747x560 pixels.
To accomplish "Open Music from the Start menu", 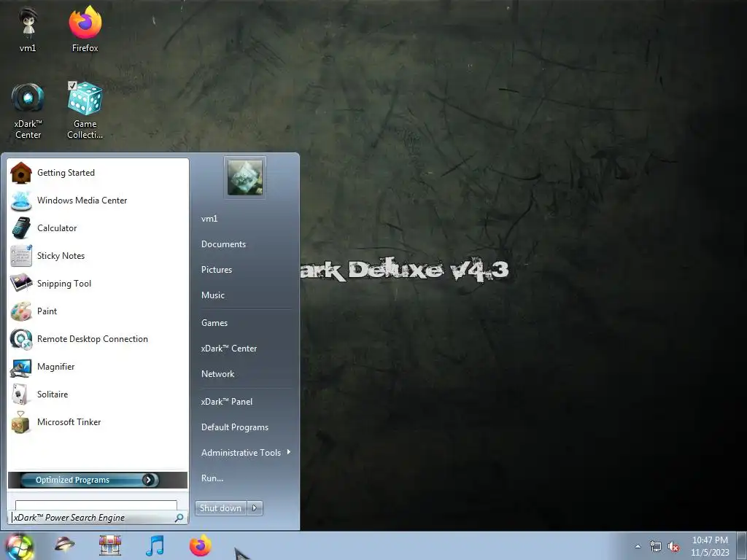I will click(213, 295).
